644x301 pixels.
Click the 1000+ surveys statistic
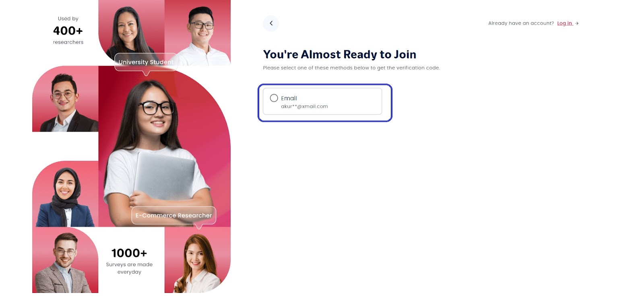click(129, 260)
